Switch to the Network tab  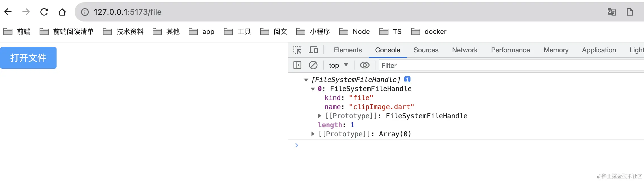(465, 50)
